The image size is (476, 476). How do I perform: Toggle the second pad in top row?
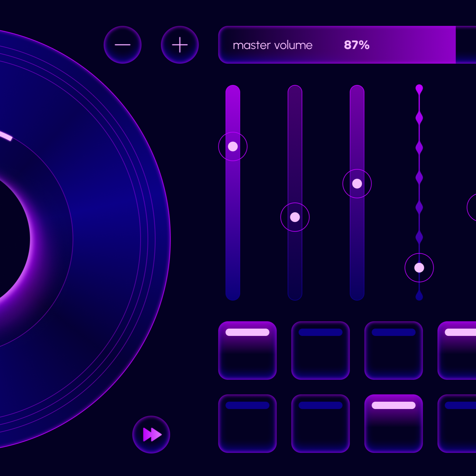[320, 351]
